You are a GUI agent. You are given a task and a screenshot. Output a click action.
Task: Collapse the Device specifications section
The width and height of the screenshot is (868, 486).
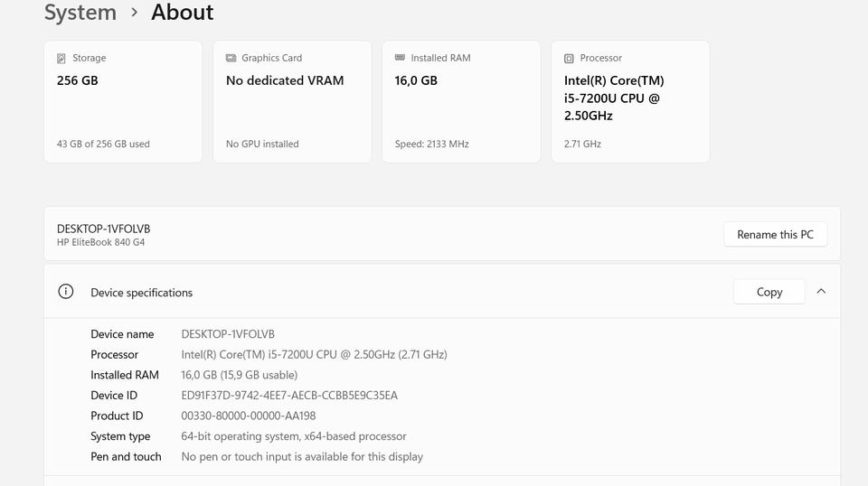click(x=821, y=292)
